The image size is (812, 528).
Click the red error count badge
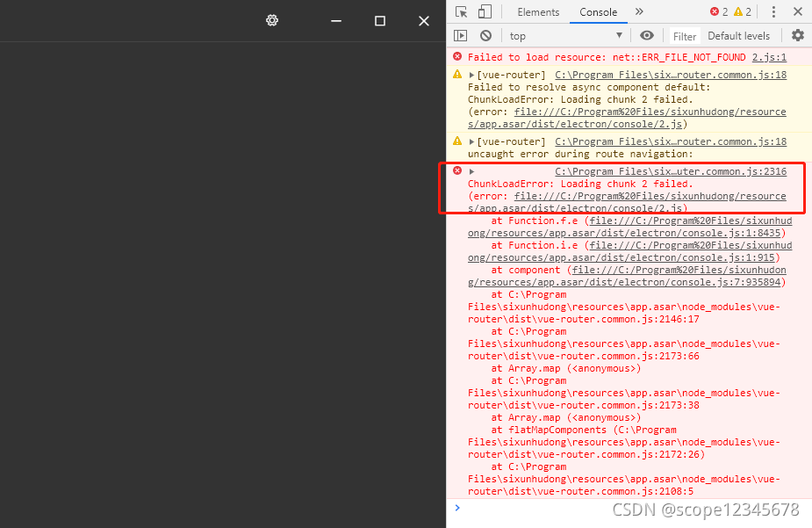719,11
